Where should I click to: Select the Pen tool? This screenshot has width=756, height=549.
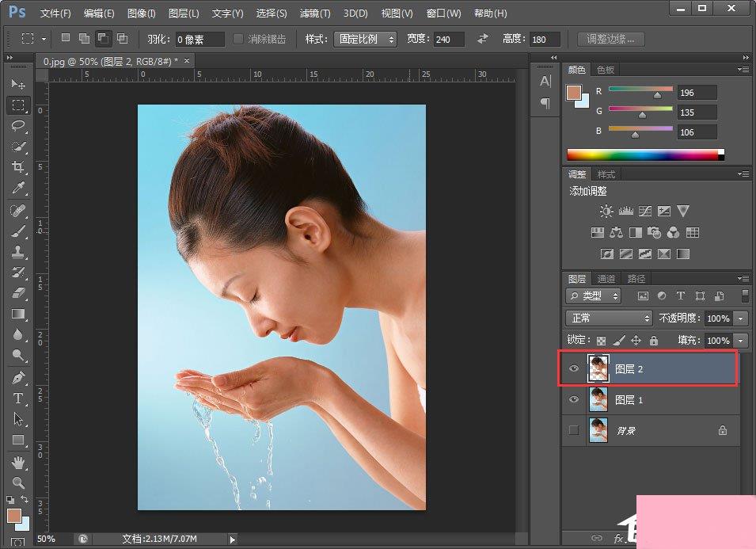click(18, 378)
